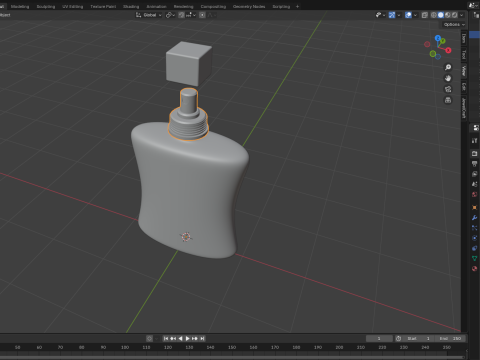The width and height of the screenshot is (480, 360).
Task: Open the Object Constraints properties icon
Action: coord(475,248)
